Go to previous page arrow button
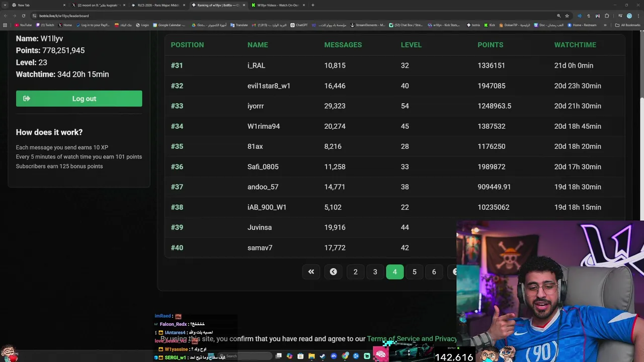 pyautogui.click(x=333, y=271)
